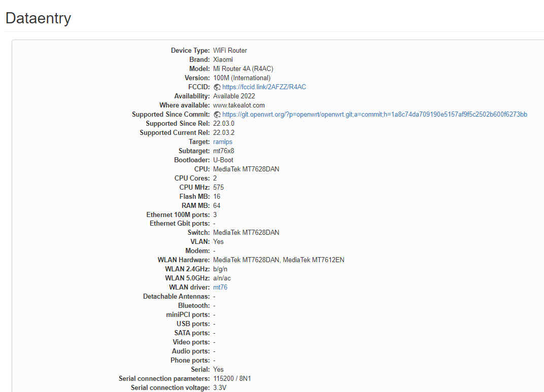Click the Audio ports label
This screenshot has height=392, width=544.
tap(191, 351)
